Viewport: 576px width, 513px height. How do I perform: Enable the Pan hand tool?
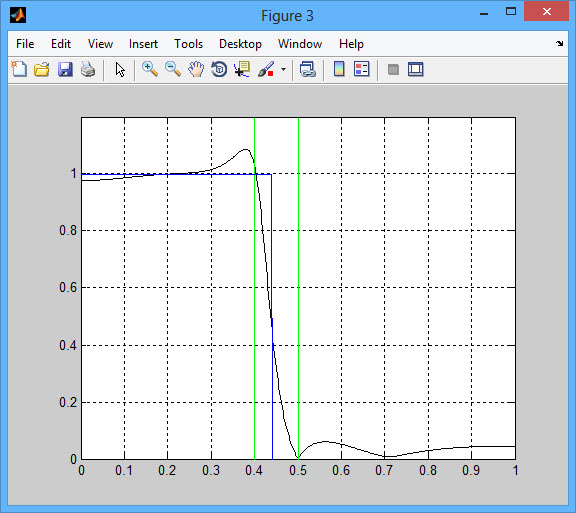196,69
